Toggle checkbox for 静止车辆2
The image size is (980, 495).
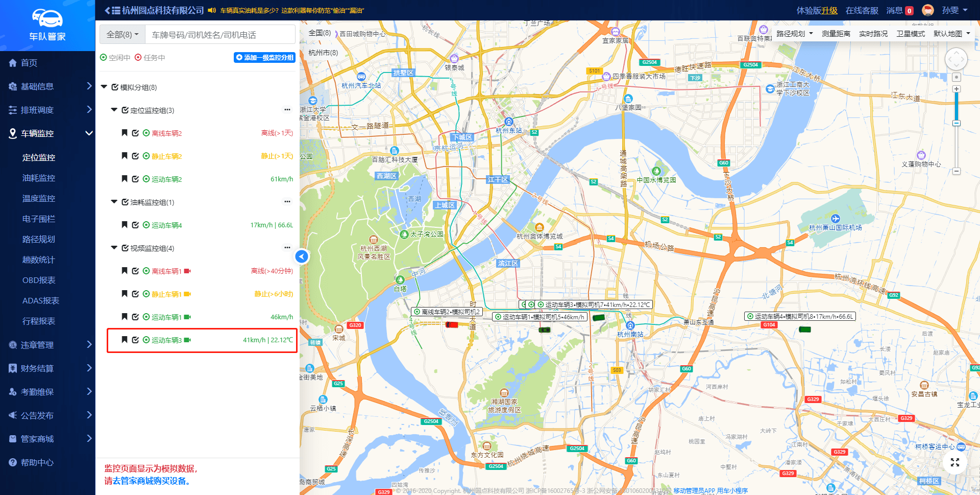135,156
